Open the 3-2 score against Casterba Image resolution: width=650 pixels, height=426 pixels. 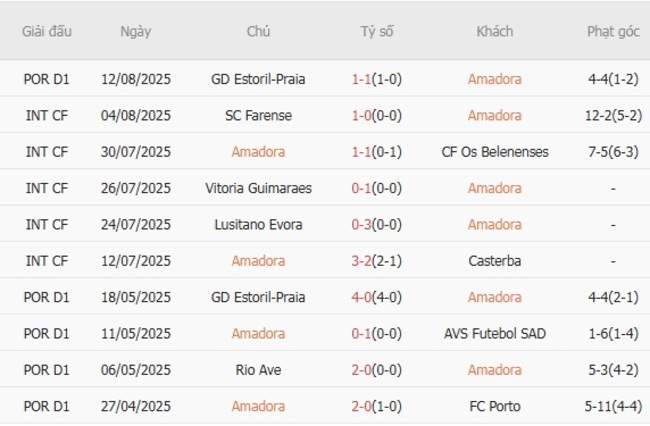pos(365,261)
